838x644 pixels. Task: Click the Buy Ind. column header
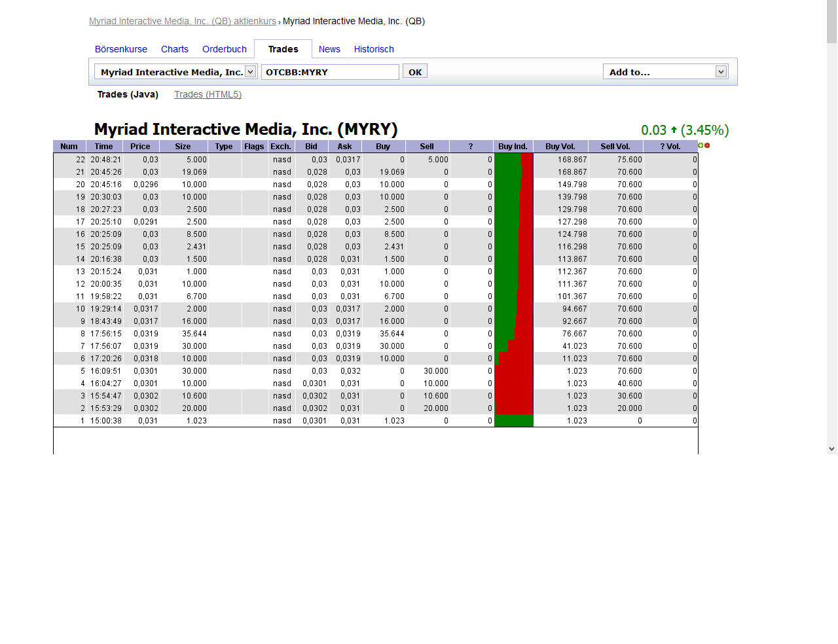click(513, 147)
